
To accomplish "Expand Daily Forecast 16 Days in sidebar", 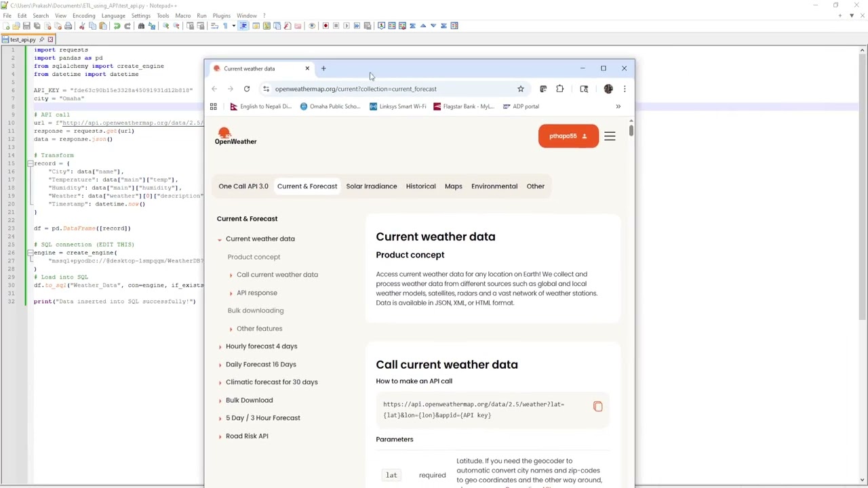I will [x=220, y=365].
